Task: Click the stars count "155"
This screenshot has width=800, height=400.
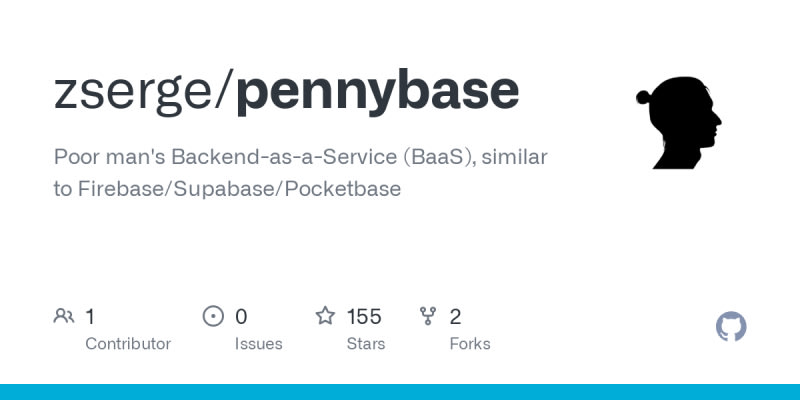Action: coord(364,317)
